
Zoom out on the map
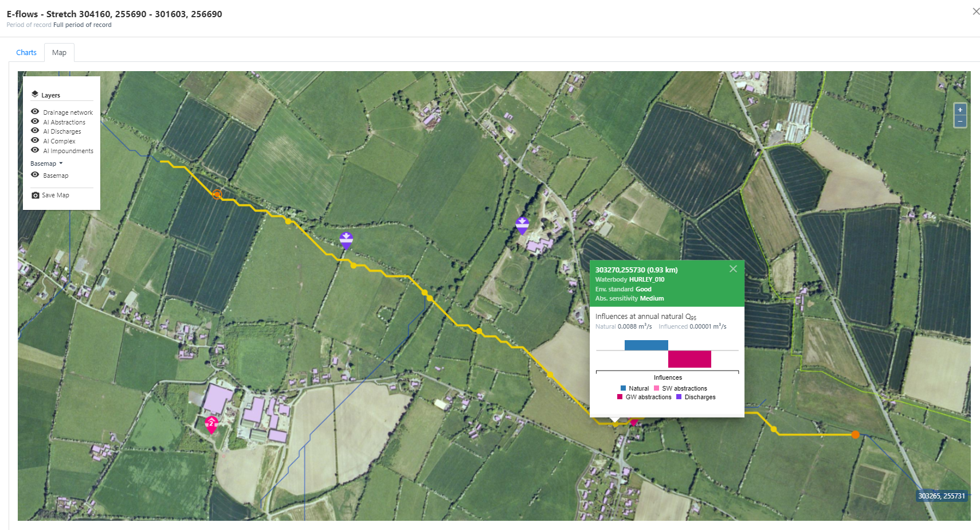[960, 122]
